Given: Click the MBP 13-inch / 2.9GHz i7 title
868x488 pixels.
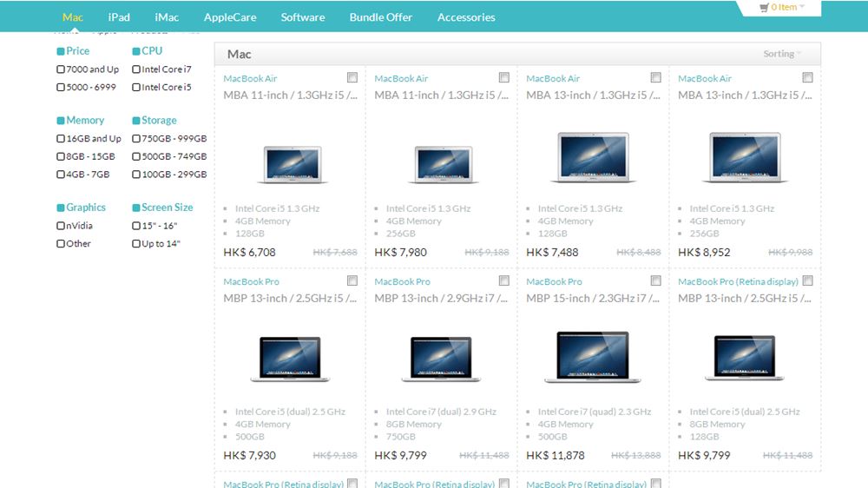Looking at the screenshot, I should 441,298.
